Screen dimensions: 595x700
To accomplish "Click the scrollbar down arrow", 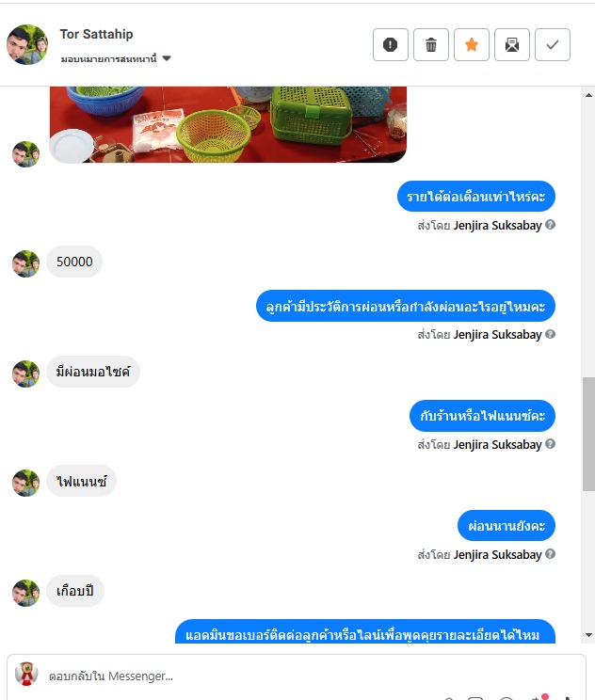I will 588,635.
